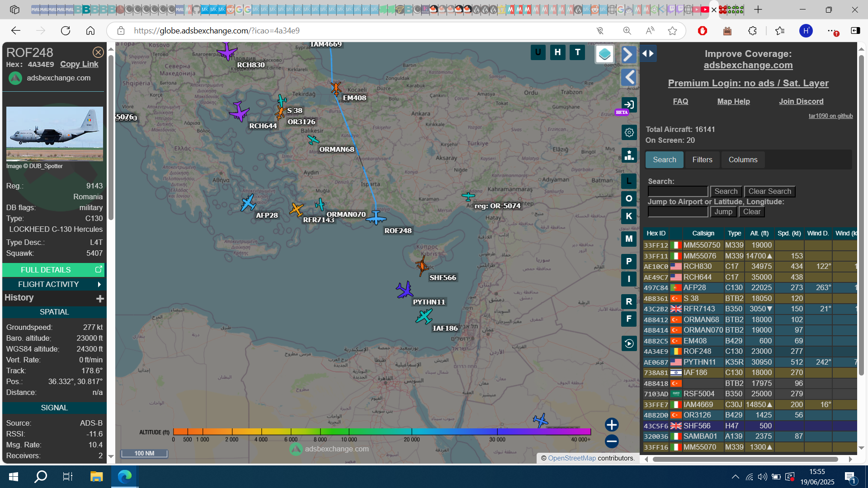
Task: Open FULL DETAILS for ROF248
Action: (x=53, y=270)
